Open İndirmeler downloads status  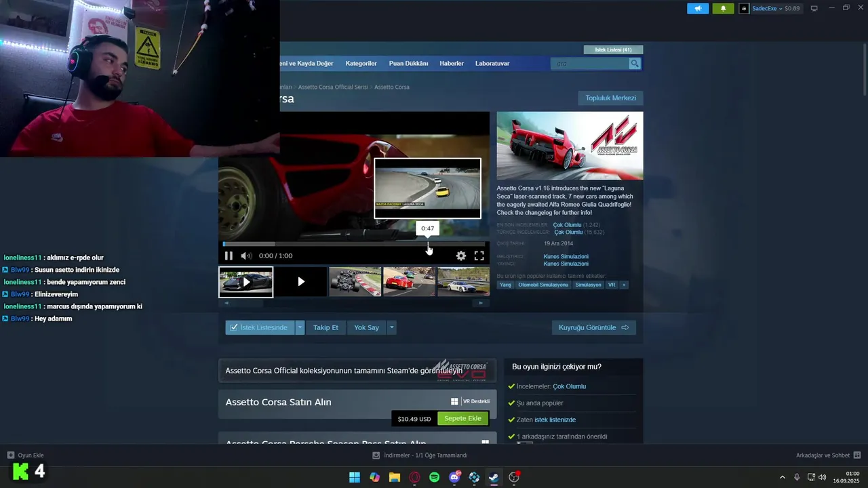pyautogui.click(x=420, y=455)
